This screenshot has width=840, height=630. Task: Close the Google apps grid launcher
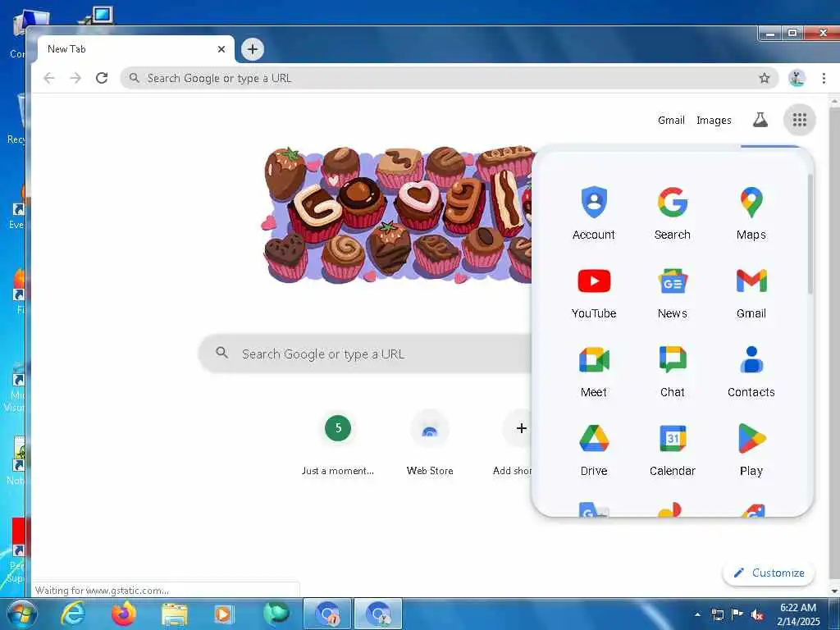[799, 120]
